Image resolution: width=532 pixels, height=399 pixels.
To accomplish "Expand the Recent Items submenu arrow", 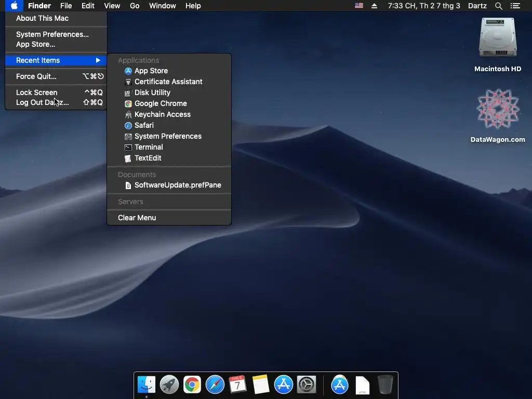I will point(98,60).
